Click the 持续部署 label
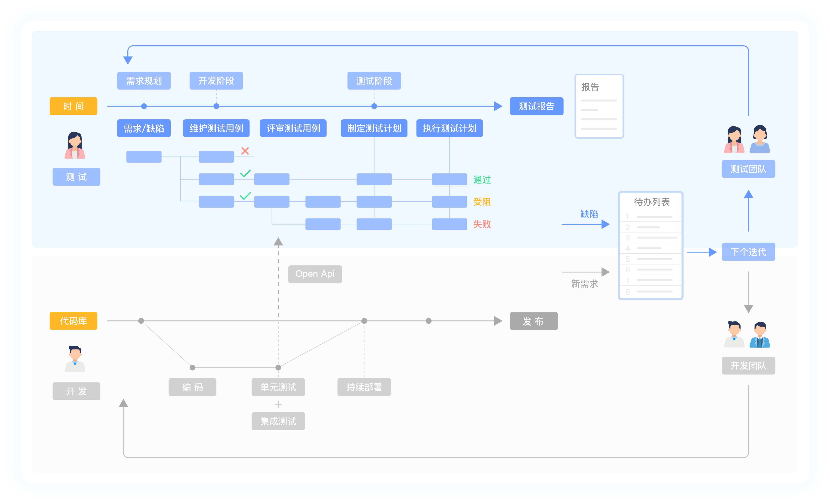 (364, 387)
